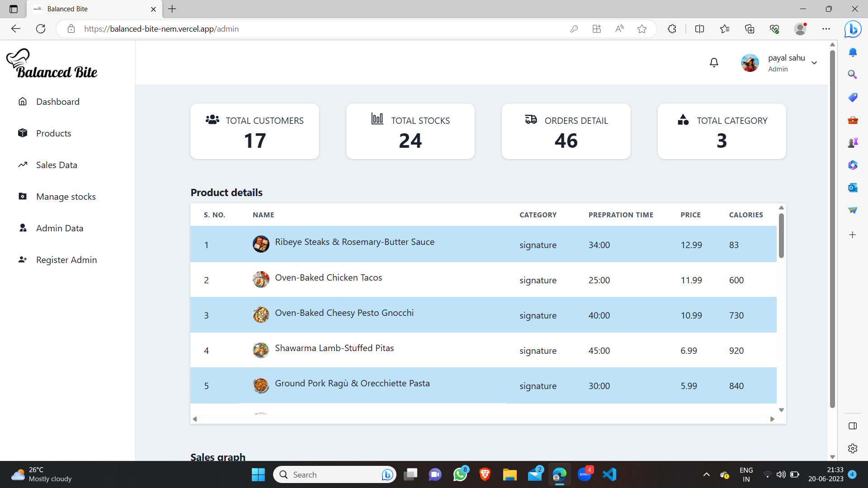The image size is (868, 488).
Task: Toggle split screen view in Edge
Action: (x=699, y=28)
